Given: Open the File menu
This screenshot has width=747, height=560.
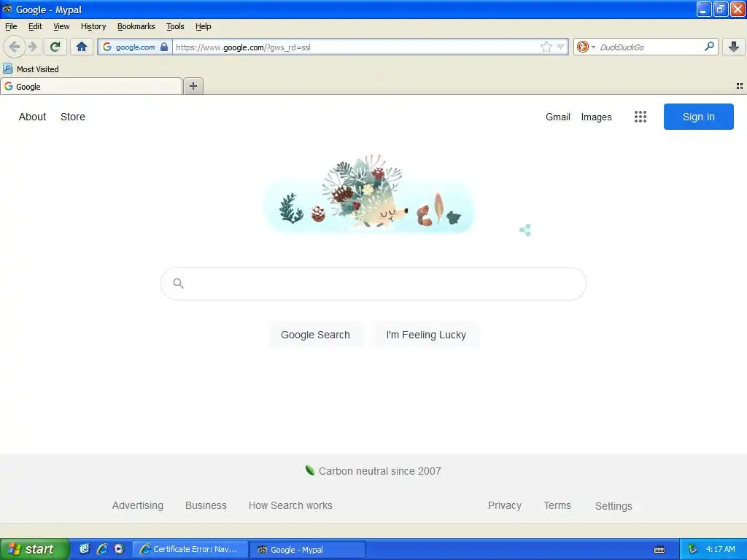Looking at the screenshot, I should [x=11, y=26].
